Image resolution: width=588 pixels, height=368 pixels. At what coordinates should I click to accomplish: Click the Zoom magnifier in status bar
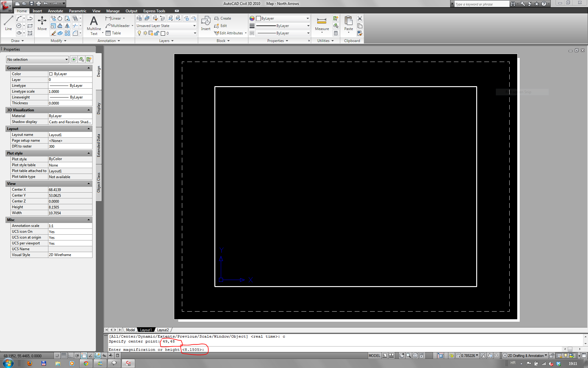[408, 355]
